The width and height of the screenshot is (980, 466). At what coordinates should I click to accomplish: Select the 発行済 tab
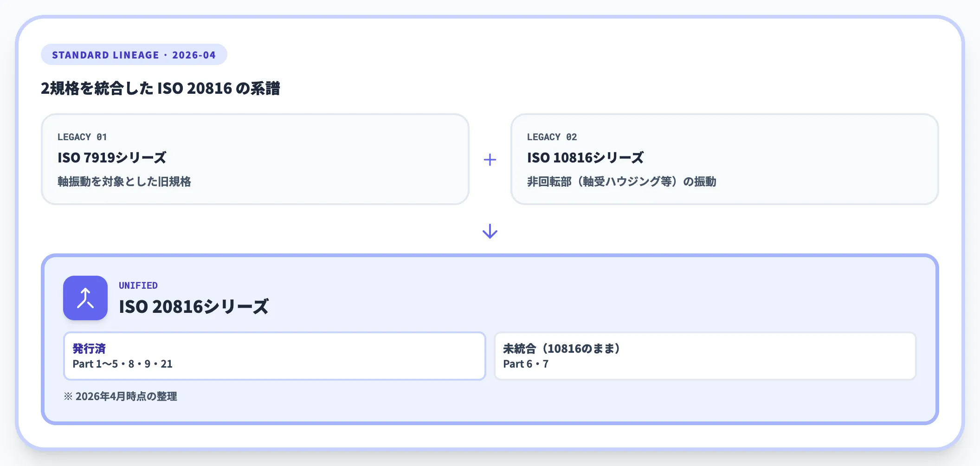click(x=90, y=349)
